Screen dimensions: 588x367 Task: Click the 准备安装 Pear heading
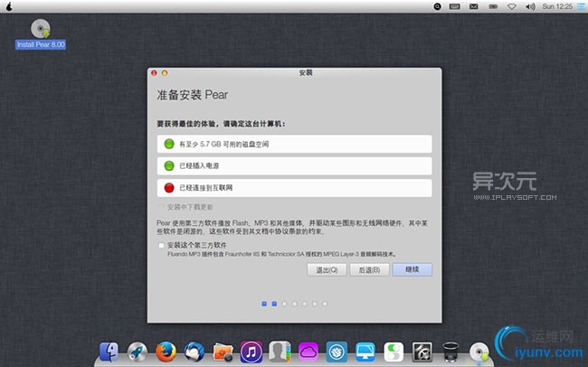pos(193,95)
